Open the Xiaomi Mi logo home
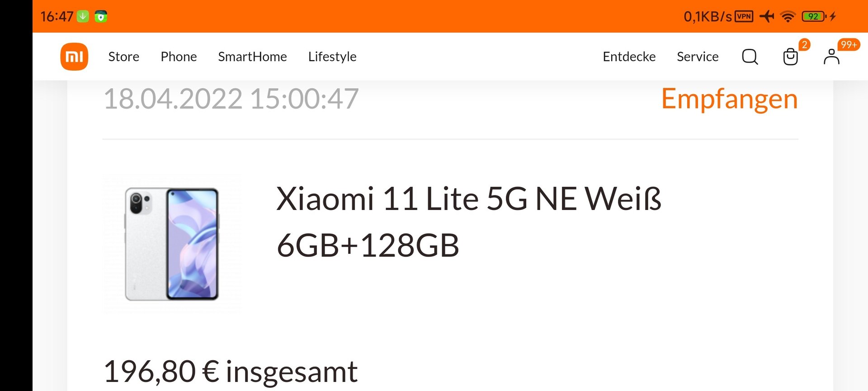This screenshot has height=391, width=868. 74,57
